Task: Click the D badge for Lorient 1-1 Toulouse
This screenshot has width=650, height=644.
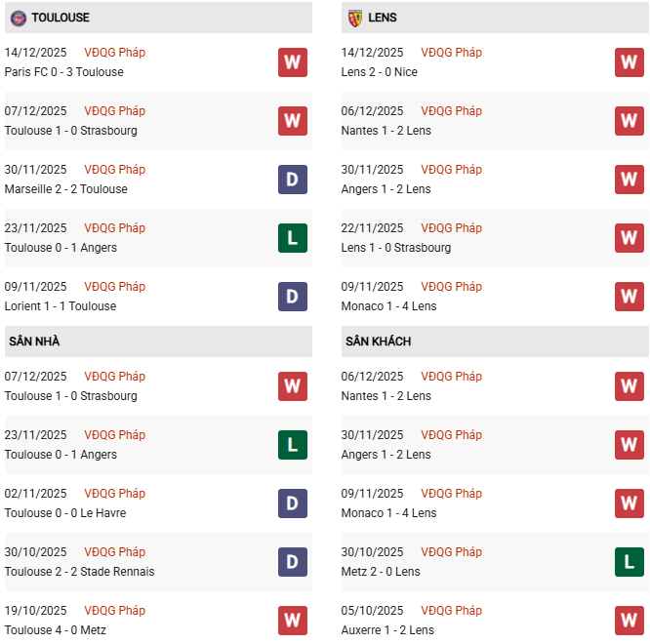Action: 292,297
